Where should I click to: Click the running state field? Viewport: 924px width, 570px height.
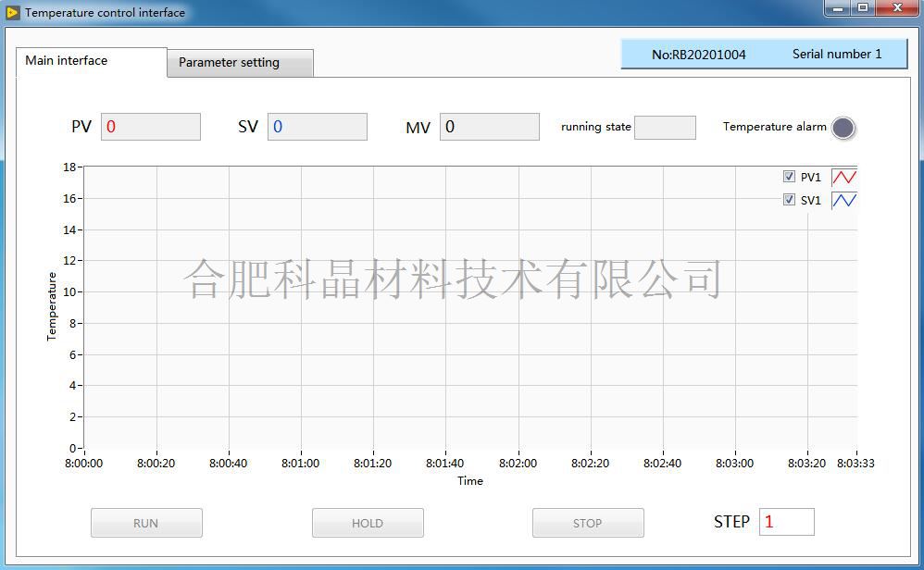tap(664, 128)
